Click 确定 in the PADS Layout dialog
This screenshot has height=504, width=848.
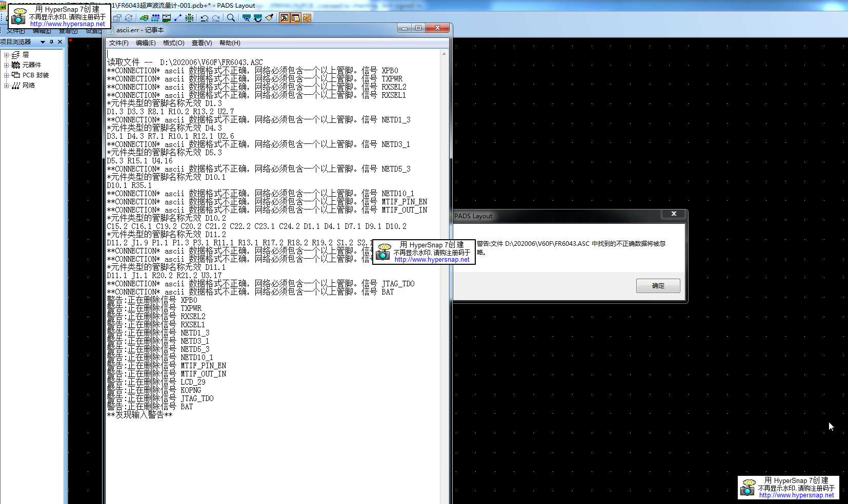coord(658,286)
